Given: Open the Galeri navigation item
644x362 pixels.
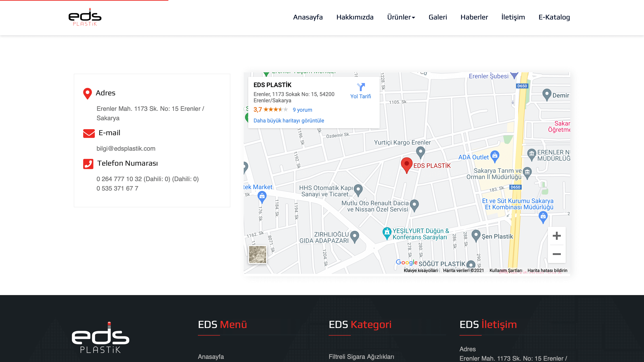Looking at the screenshot, I should pos(438,17).
